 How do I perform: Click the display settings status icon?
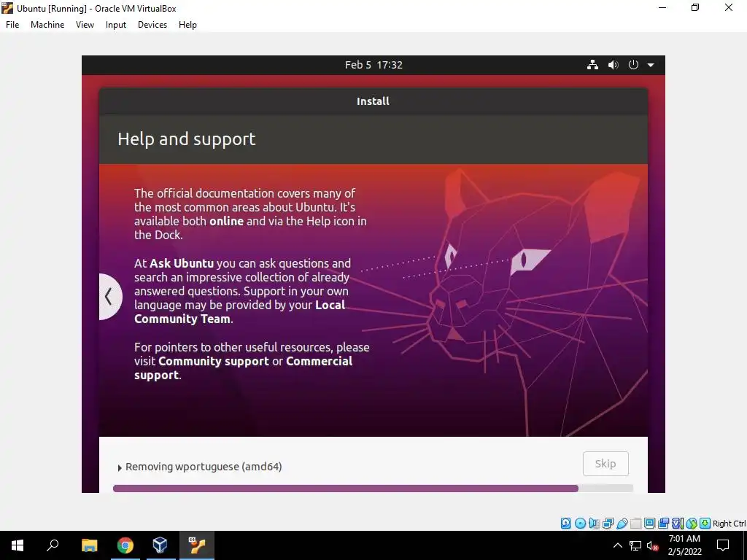(649, 524)
